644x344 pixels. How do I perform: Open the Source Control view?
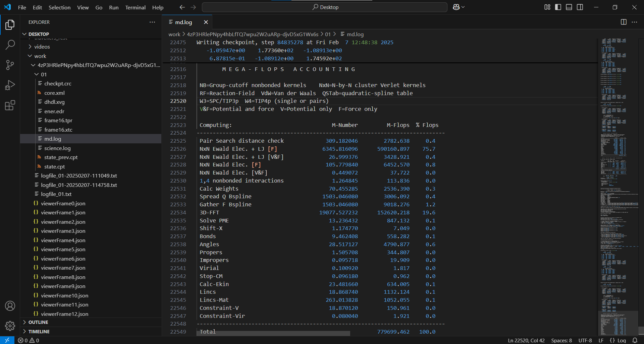[x=10, y=65]
